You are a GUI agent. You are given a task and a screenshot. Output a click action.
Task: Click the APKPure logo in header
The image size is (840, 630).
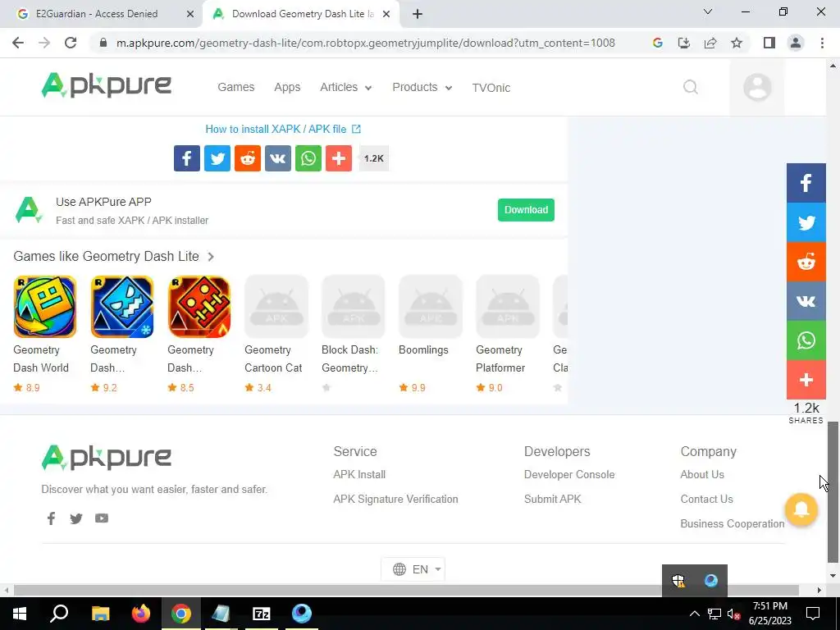coord(107,85)
